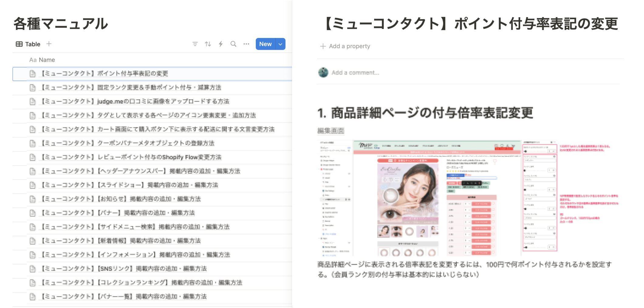Click page icon of Shopify Flow row
The height and width of the screenshot is (308, 644).
pyautogui.click(x=33, y=157)
